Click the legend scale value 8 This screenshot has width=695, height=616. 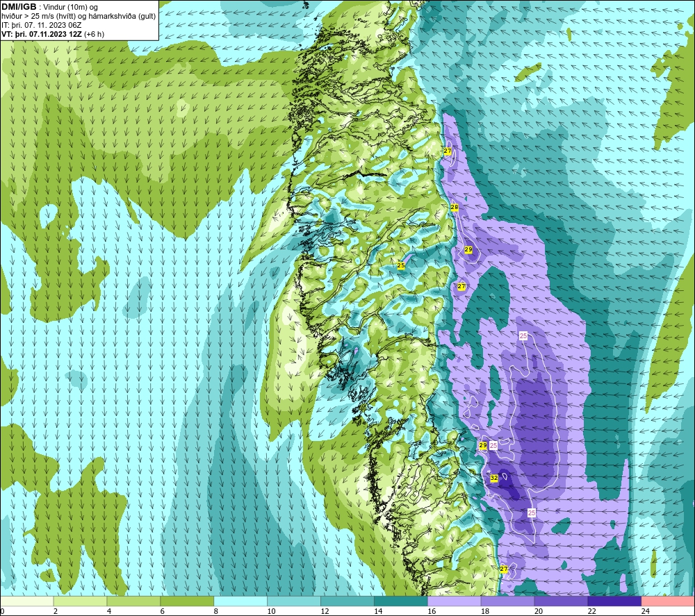coord(216,611)
